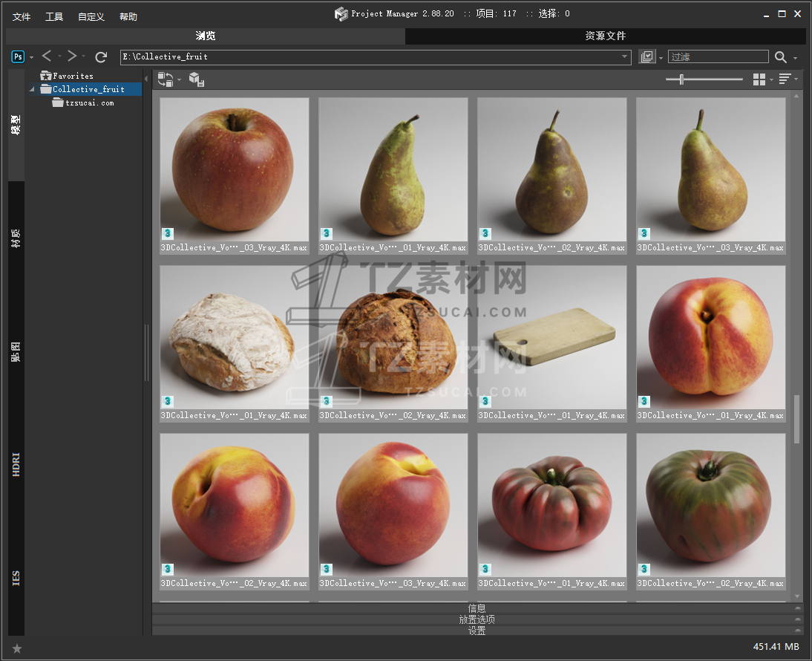Click the Photoshop (Ps) icon button
812x661 pixels.
(x=19, y=57)
